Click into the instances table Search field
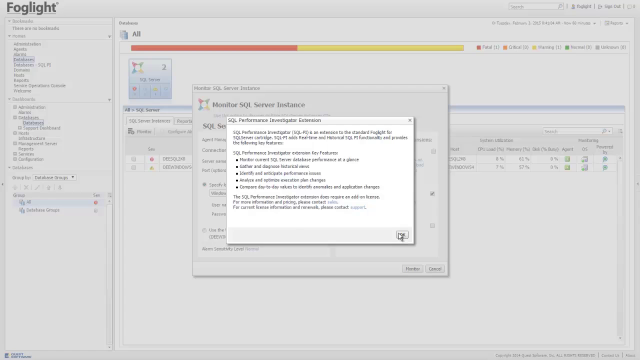Image resolution: width=640 pixels, height=360 pixels. tap(571, 131)
